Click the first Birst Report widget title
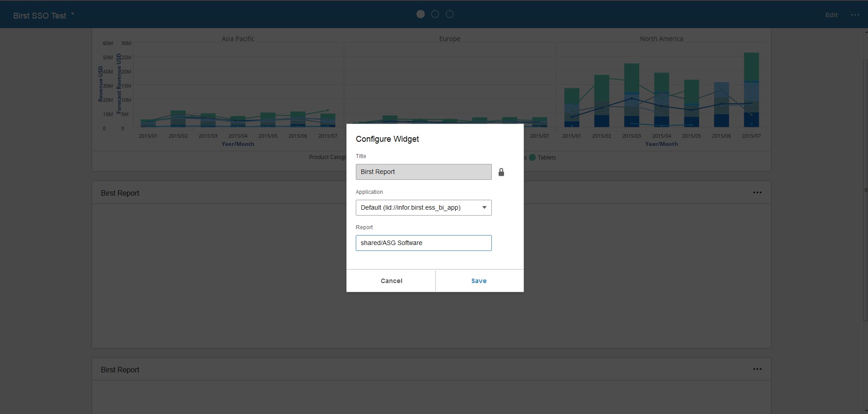The height and width of the screenshot is (414, 868). [120, 193]
